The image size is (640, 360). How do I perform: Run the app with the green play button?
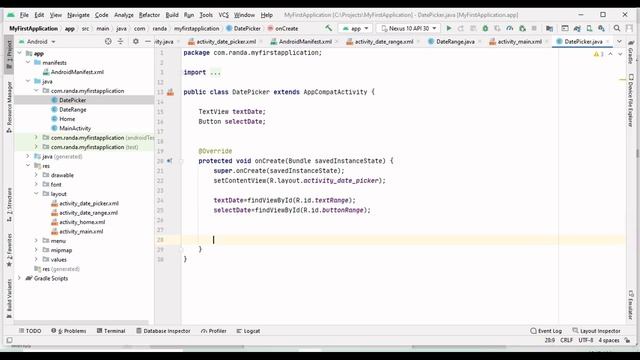pyautogui.click(x=449, y=28)
